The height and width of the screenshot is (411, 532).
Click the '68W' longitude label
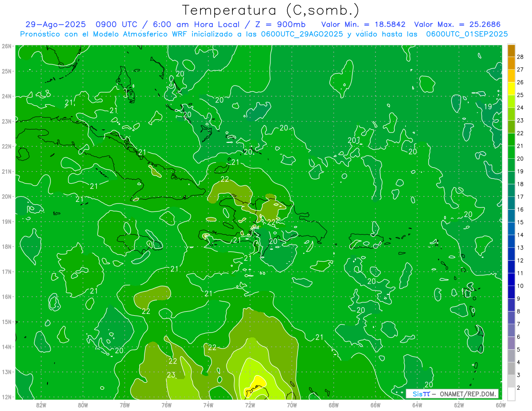pyautogui.click(x=334, y=405)
